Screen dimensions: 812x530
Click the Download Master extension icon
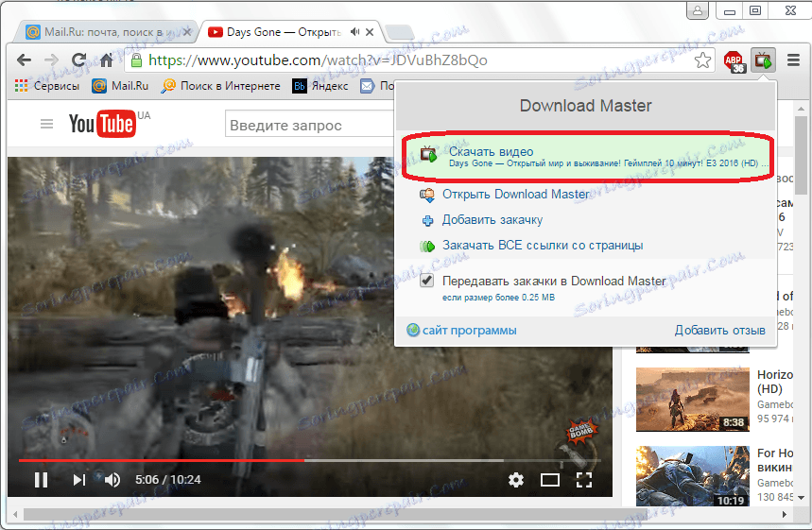click(x=764, y=61)
